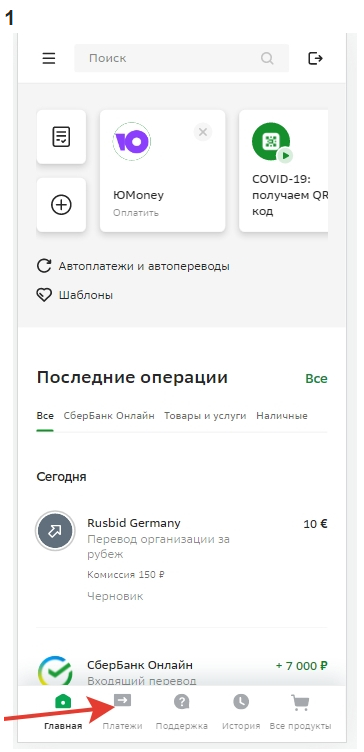Screen dimensions: 364x752
Task: Click the Rusbid Germany transfer icon
Action: click(x=55, y=531)
